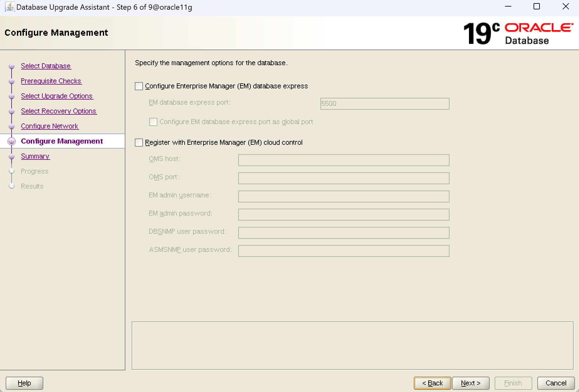Maximize the Database Upgrade Assistant window

537,7
